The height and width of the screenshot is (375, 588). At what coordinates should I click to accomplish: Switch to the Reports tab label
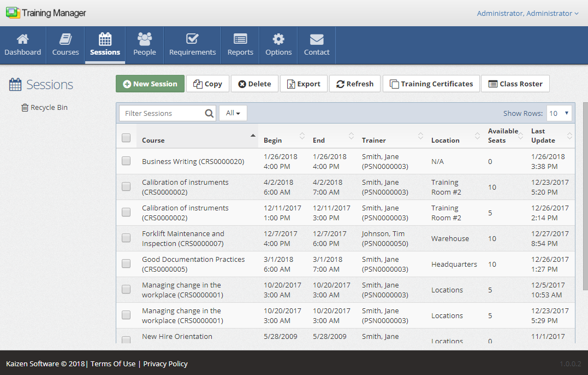pos(240,52)
